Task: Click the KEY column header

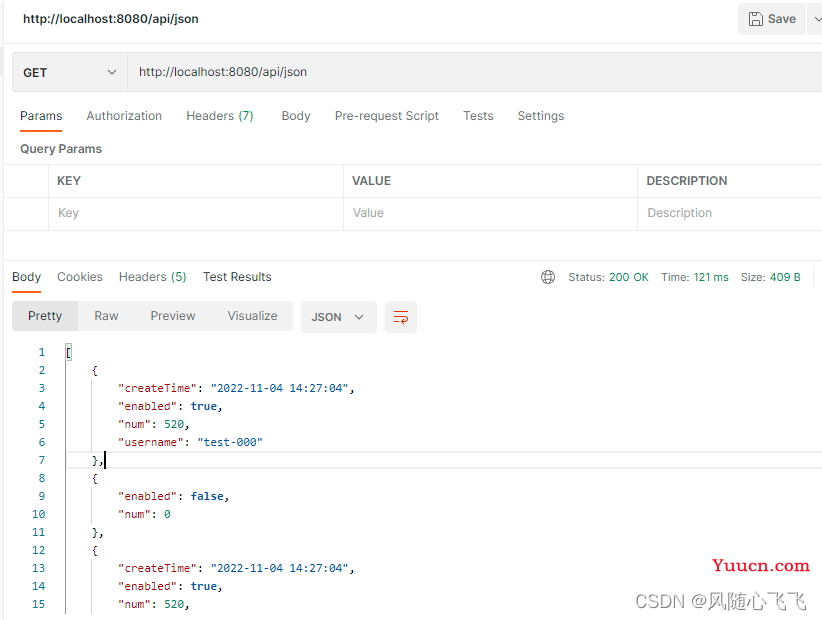Action: (69, 181)
